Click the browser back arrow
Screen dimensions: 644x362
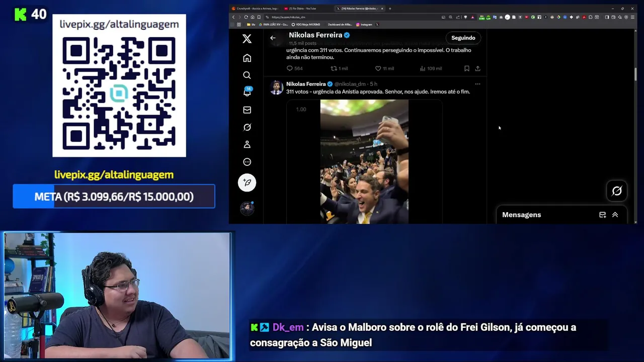[x=233, y=17]
